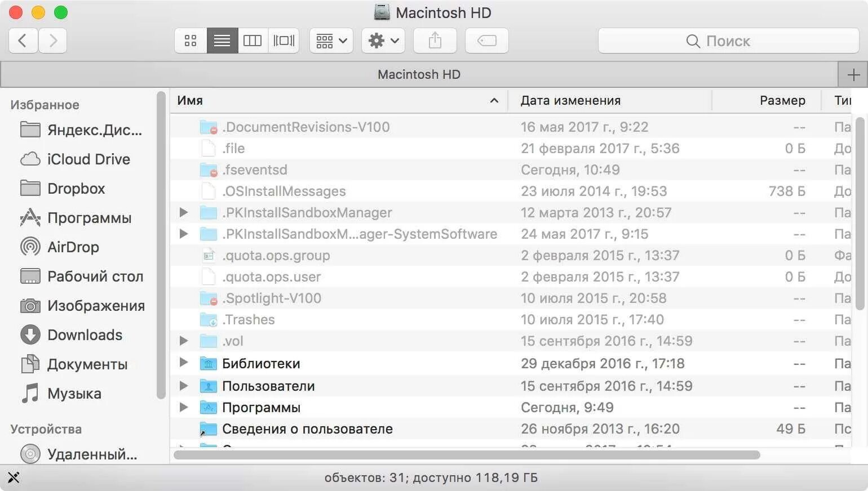Select the .file document icon
This screenshot has width=868, height=491.
tap(209, 148)
